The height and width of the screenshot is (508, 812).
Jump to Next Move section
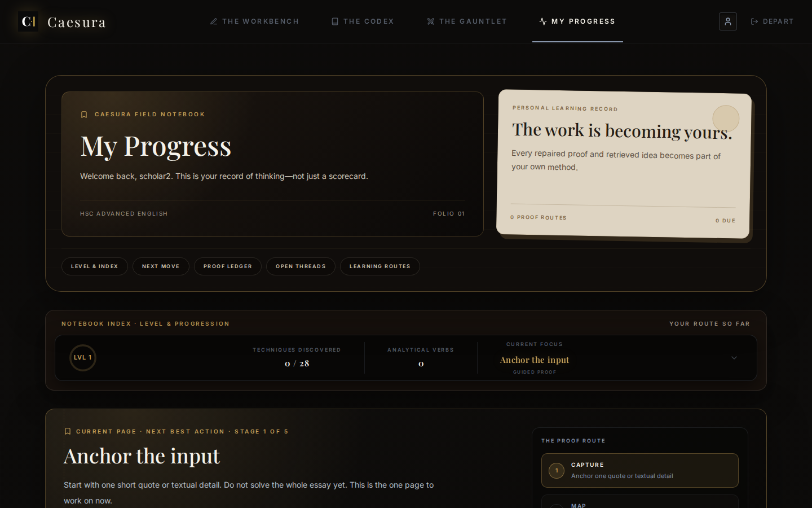tap(161, 266)
